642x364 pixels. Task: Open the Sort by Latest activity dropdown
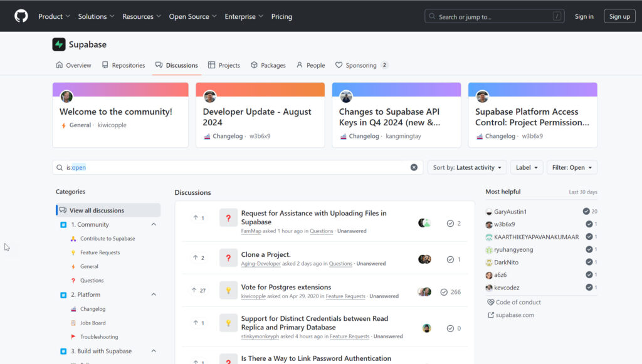(467, 167)
